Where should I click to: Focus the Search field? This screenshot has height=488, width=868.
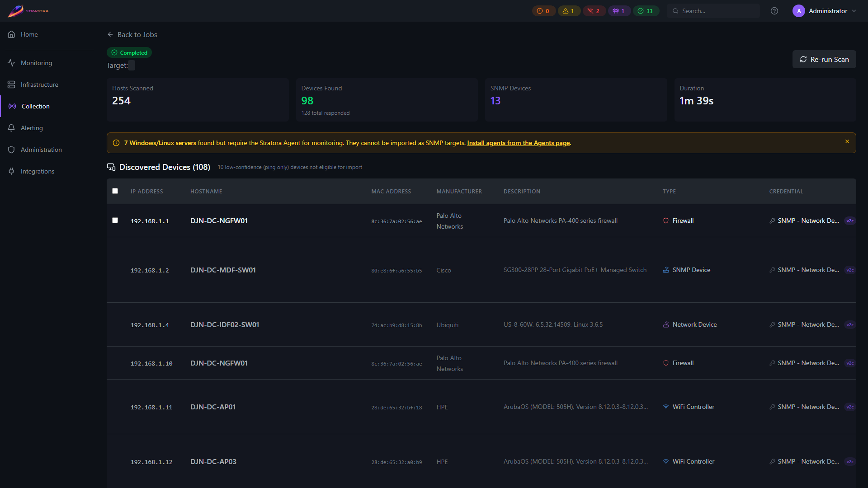(713, 11)
